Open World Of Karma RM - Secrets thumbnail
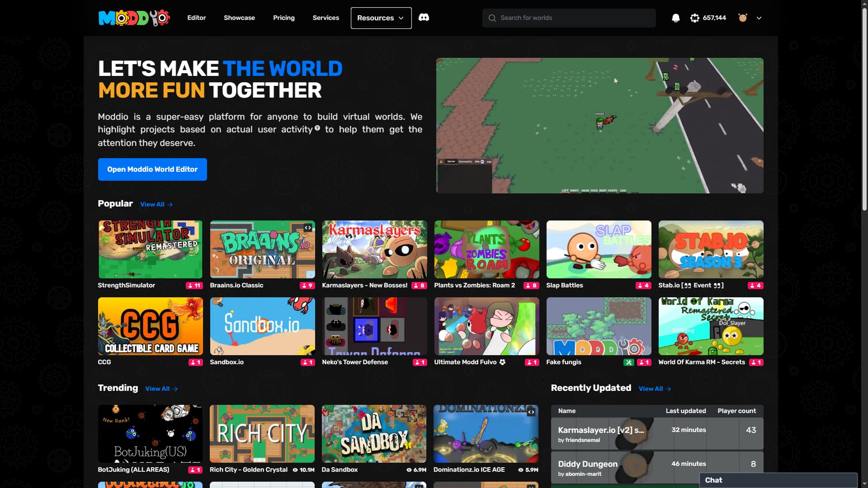The width and height of the screenshot is (868, 488). 711,326
